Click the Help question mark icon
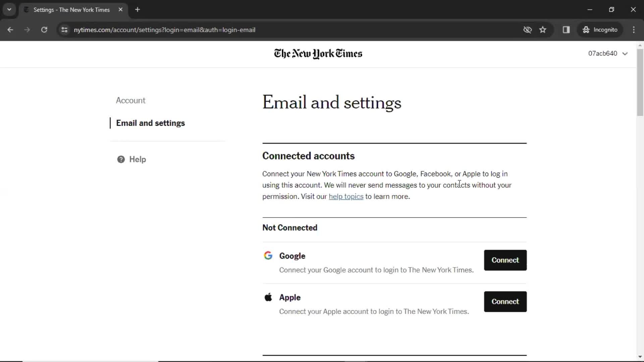The image size is (644, 362). 121,159
